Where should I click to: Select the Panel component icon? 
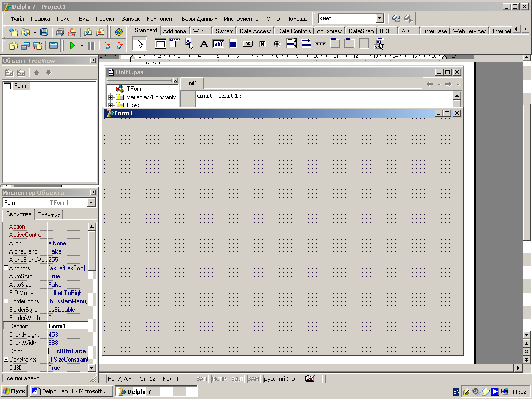point(364,44)
